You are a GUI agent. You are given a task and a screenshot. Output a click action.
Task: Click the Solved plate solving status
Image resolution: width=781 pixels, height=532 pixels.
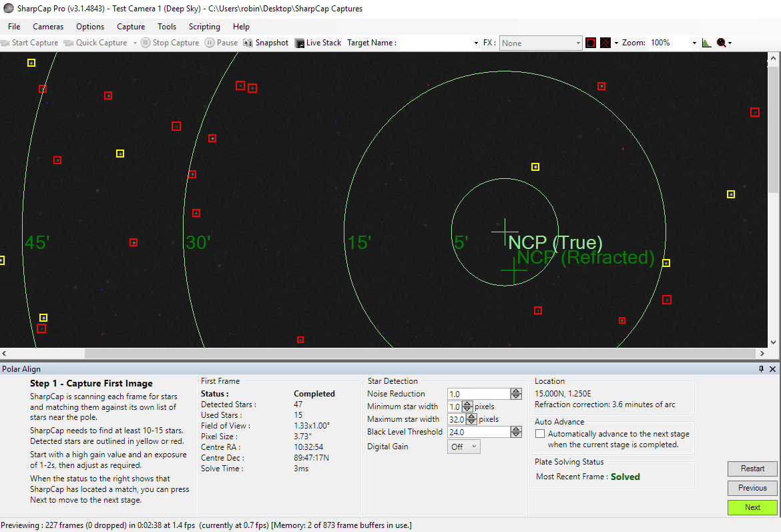[625, 477]
